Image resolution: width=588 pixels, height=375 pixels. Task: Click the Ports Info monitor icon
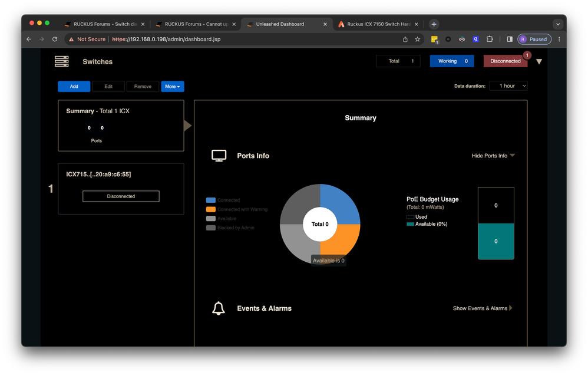pos(219,156)
